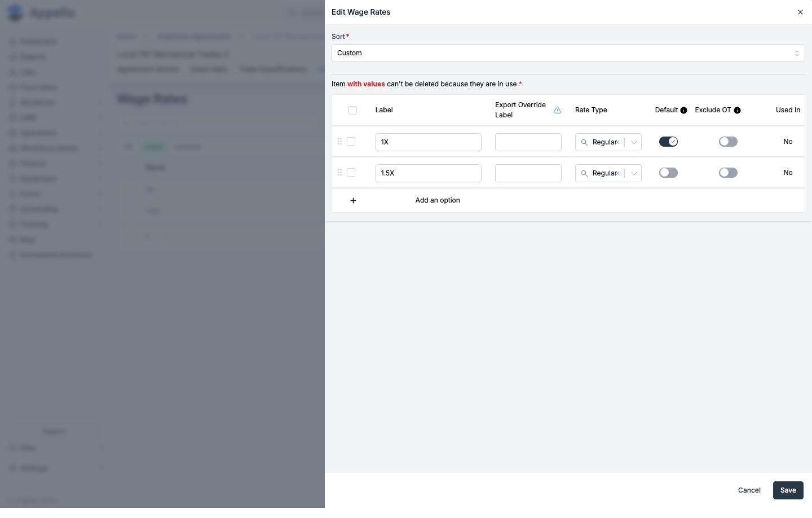Click Add an option text
The height and width of the screenshot is (518, 812).
click(438, 200)
